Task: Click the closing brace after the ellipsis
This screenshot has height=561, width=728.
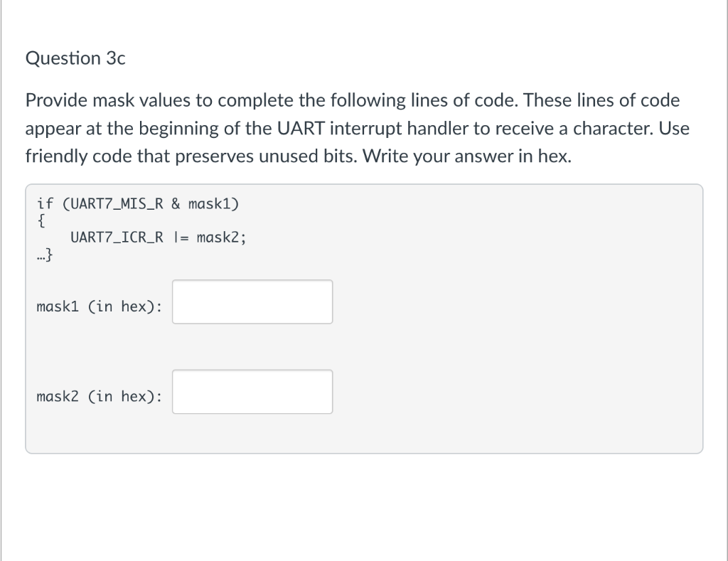Action: tap(49, 255)
